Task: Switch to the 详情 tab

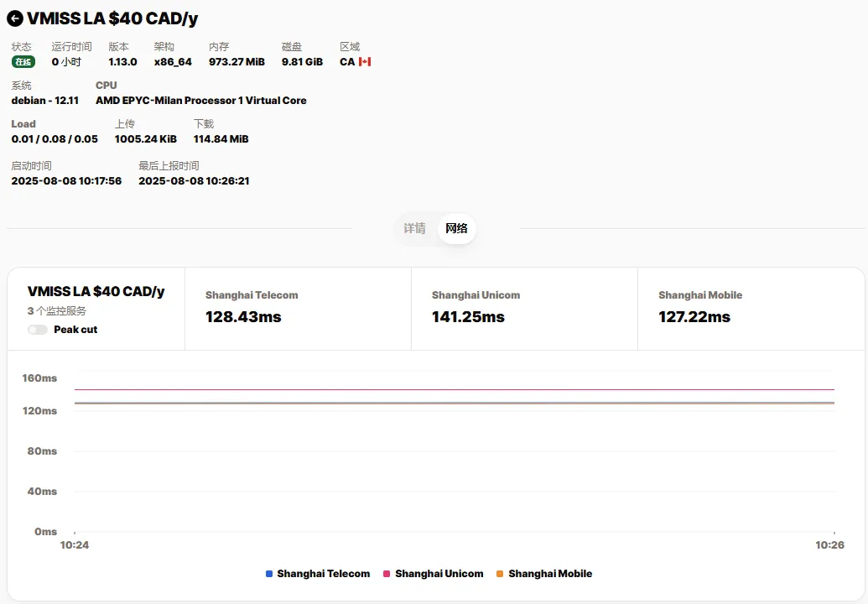Action: (414, 228)
